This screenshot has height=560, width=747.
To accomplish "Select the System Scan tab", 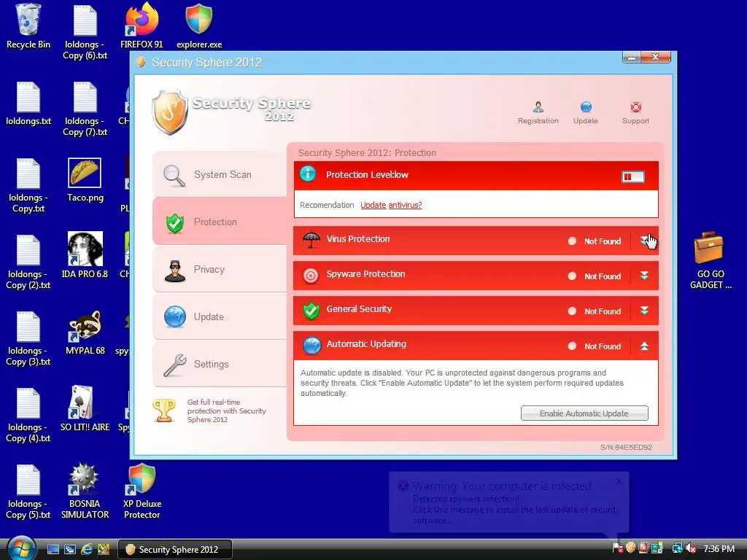I will click(x=220, y=174).
